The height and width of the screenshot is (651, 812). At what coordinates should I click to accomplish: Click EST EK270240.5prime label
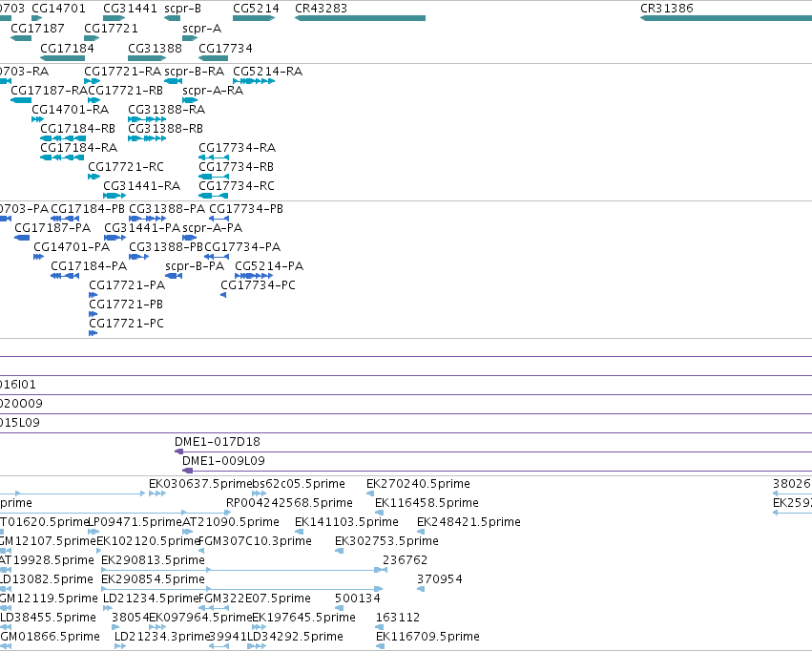point(418,484)
